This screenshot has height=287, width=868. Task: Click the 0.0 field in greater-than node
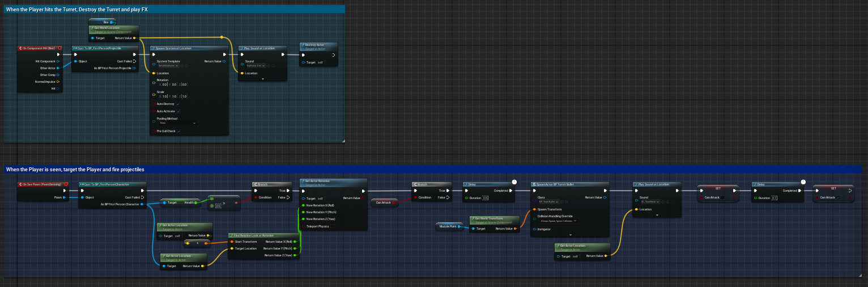[x=218, y=206]
